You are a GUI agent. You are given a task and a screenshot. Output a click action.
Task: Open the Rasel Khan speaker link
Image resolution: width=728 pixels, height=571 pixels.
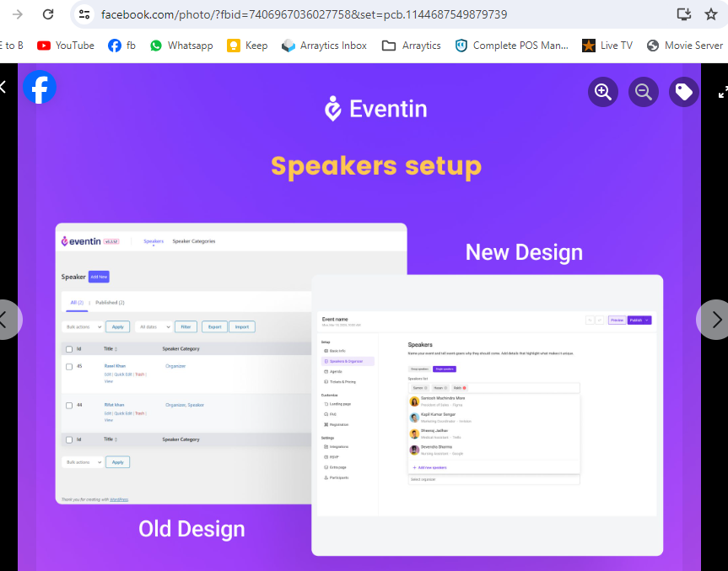115,366
